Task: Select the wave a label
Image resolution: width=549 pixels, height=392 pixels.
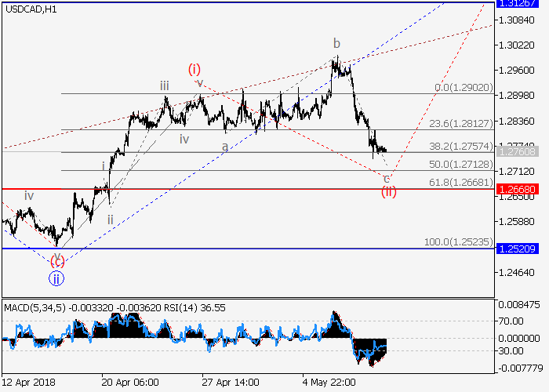Action: click(x=225, y=147)
